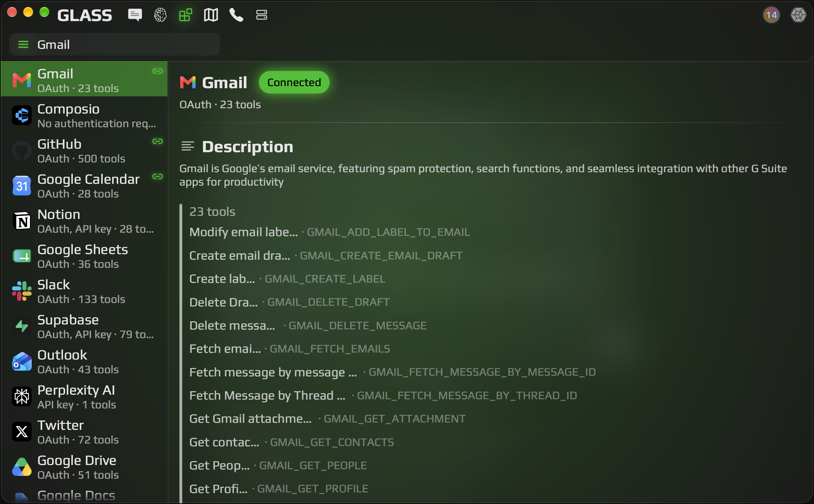Image resolution: width=814 pixels, height=504 pixels.
Task: Click the Description section lines icon
Action: tap(187, 146)
